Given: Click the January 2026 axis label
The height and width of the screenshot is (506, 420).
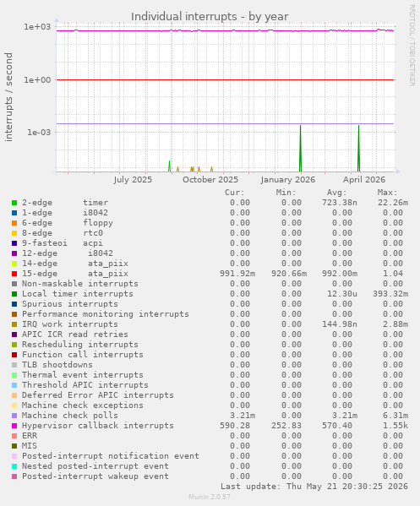Looking at the screenshot, I should tap(288, 180).
